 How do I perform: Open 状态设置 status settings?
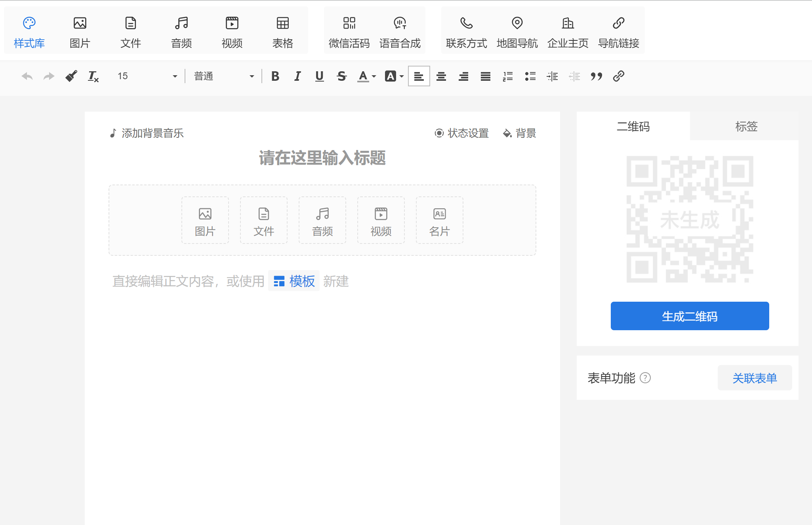tap(461, 133)
